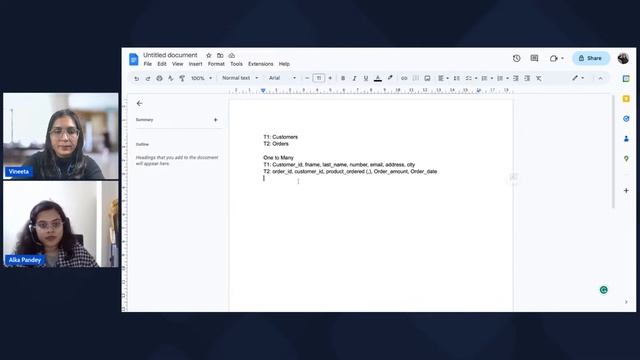Open the text color picker

378,78
